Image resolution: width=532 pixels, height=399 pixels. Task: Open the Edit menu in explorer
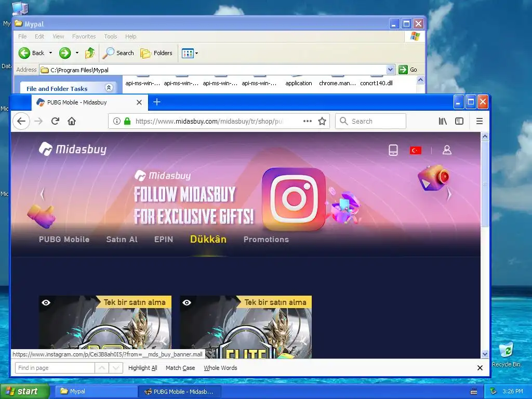pyautogui.click(x=39, y=36)
